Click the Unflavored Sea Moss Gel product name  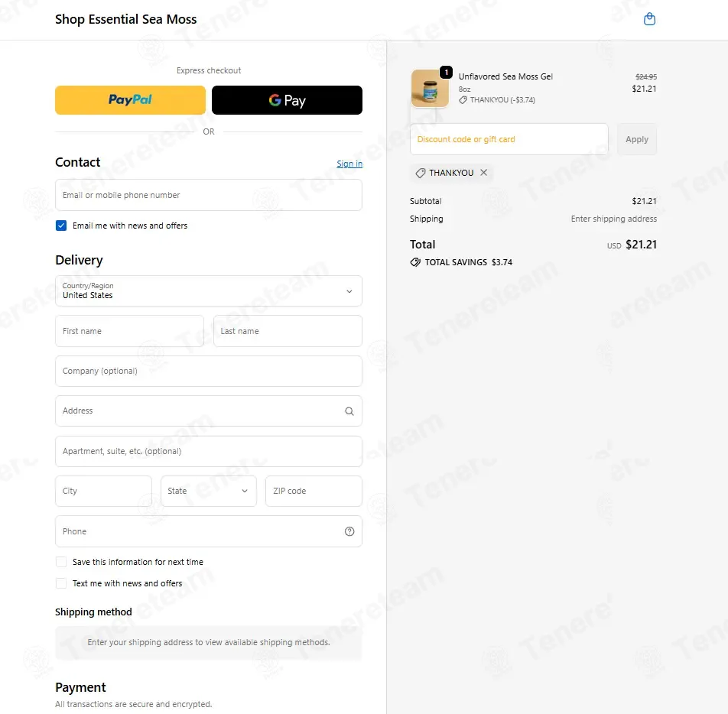coord(505,76)
